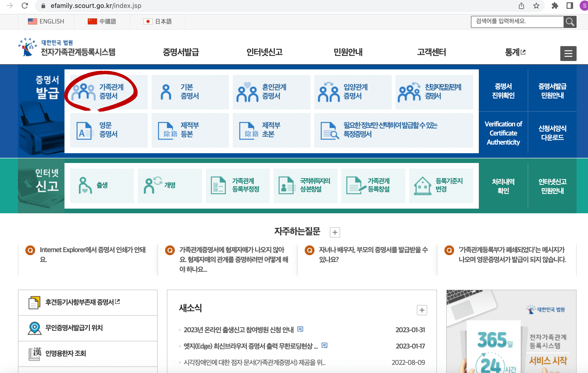Expand 자주하는질문 with plus button
The height and width of the screenshot is (373, 588).
pyautogui.click(x=335, y=232)
